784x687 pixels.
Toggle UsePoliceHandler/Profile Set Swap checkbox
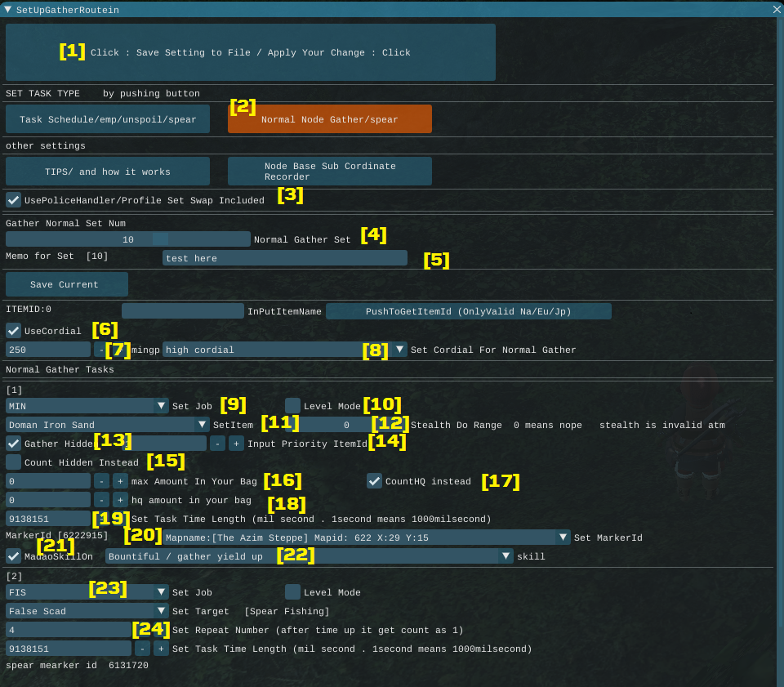(14, 200)
